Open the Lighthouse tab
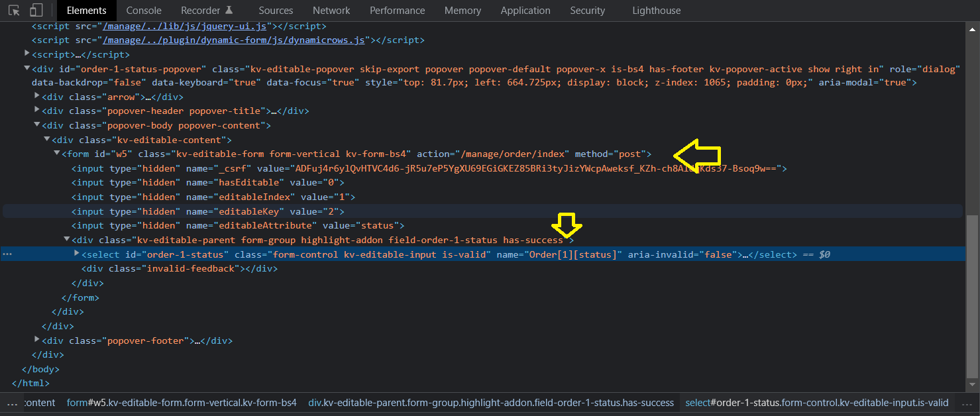This screenshot has height=416, width=980. [x=656, y=11]
